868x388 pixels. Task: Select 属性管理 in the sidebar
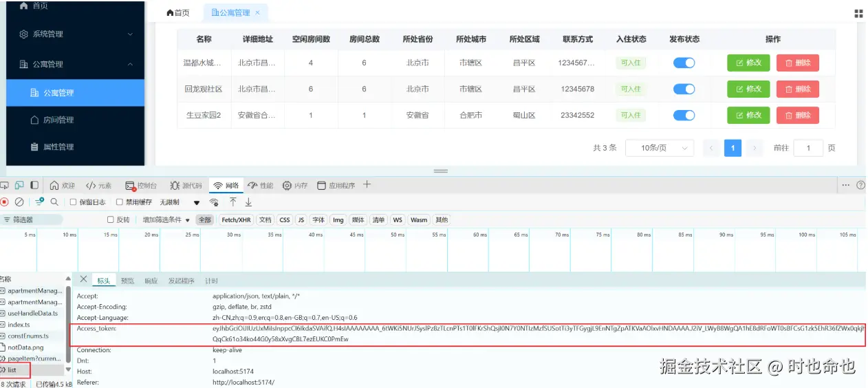[75, 147]
